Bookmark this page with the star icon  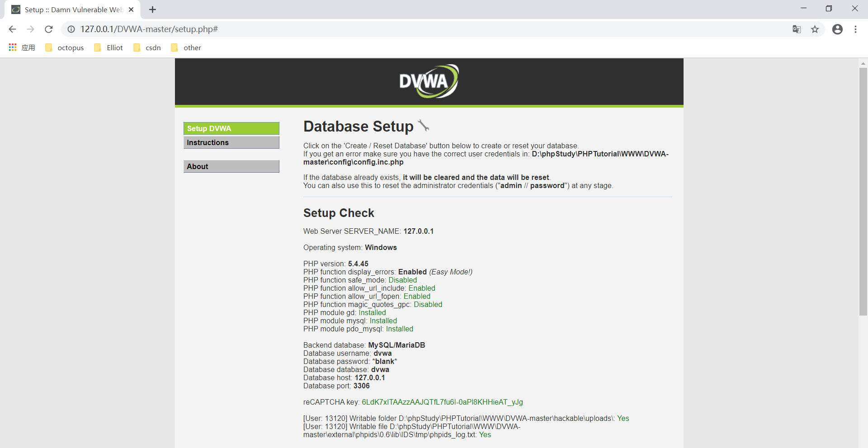(x=815, y=29)
